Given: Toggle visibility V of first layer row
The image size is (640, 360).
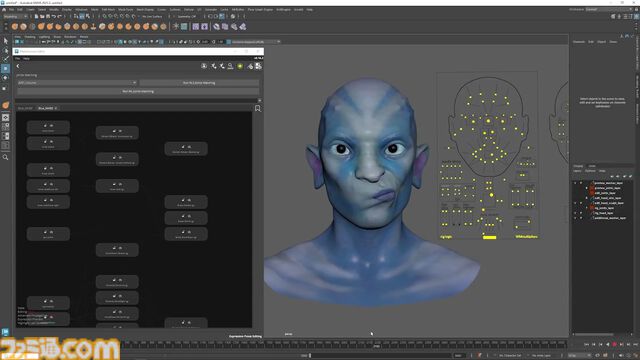Looking at the screenshot, I should 576,183.
